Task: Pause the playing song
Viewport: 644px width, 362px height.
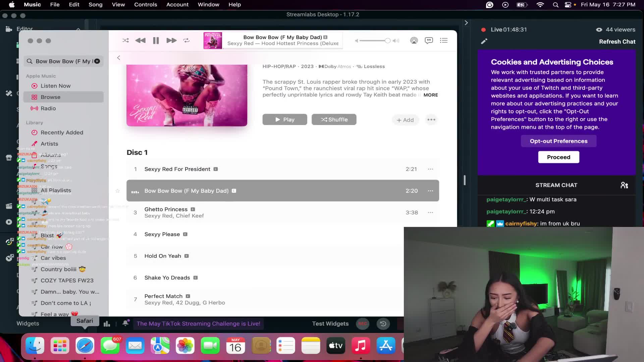Action: tap(156, 41)
